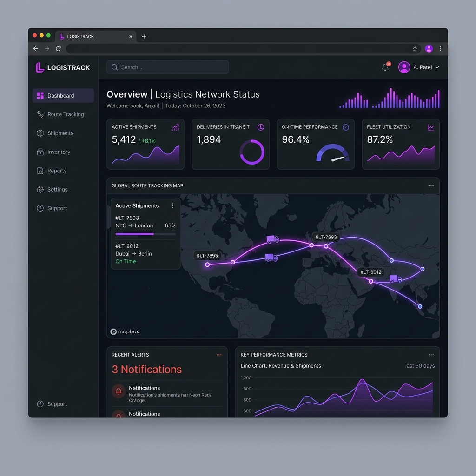
Task: Close the LOGISTRACK tab
Action: 131,37
